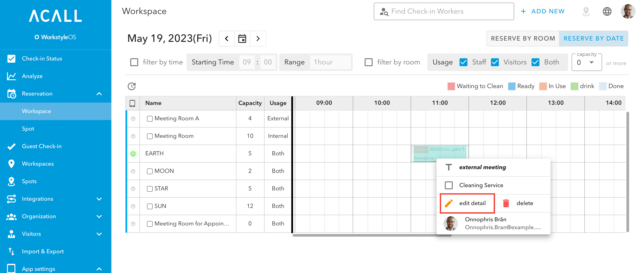644x273 pixels.
Task: Expand the Visitors menu chevron
Action: click(x=99, y=234)
